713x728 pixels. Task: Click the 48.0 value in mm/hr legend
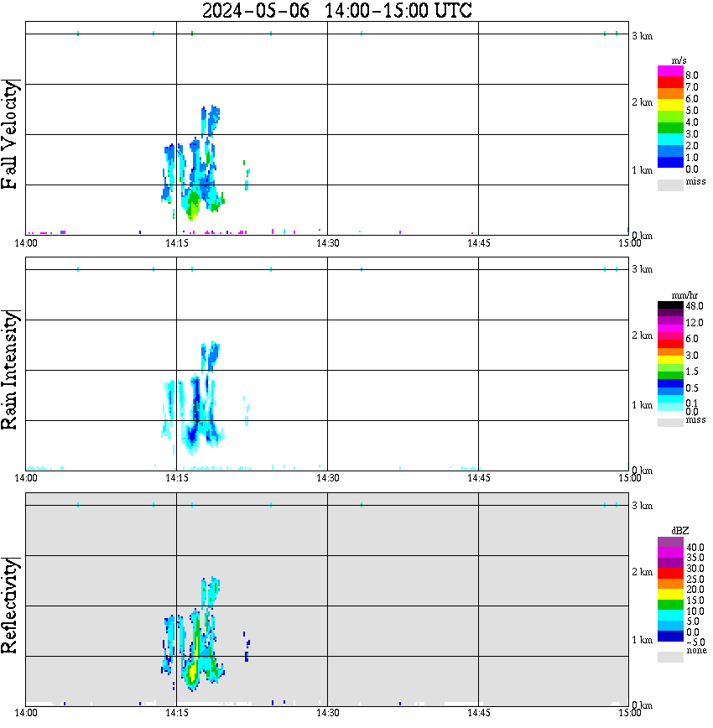tap(694, 306)
